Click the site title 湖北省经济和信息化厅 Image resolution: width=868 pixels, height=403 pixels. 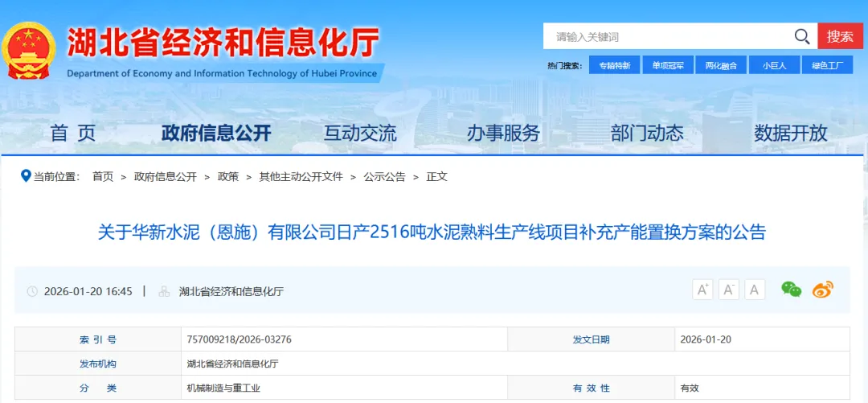pos(223,43)
